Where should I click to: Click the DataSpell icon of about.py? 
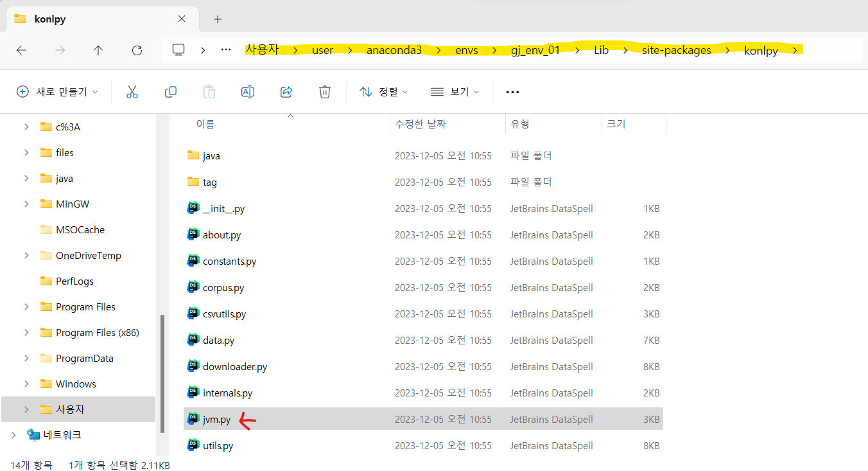click(193, 235)
